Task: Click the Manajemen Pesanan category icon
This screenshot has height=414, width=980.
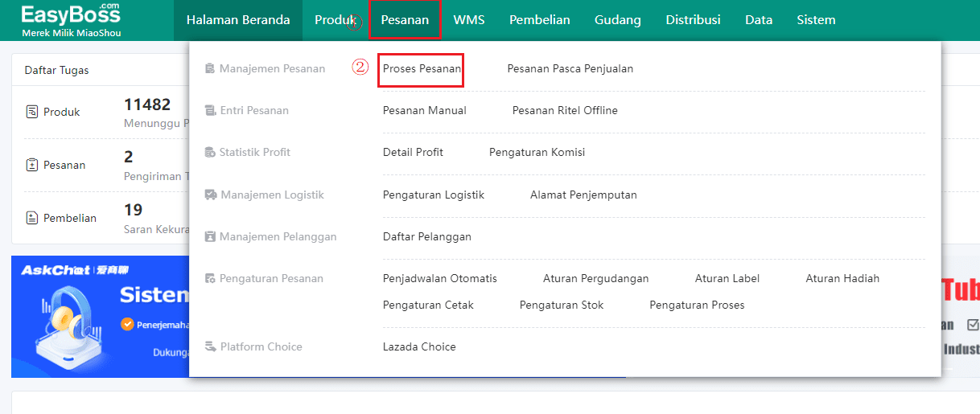Action: pos(210,68)
